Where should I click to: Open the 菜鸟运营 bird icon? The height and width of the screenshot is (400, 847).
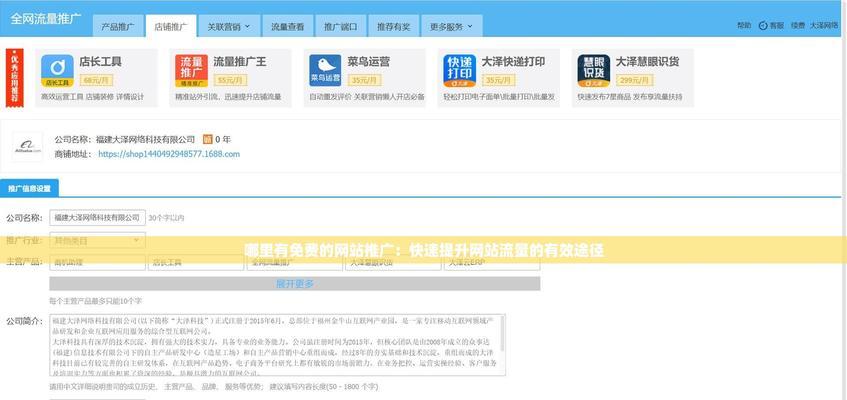[x=325, y=71]
